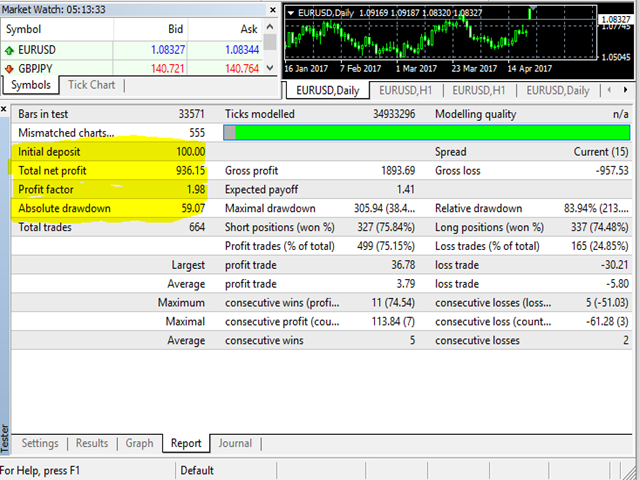Click the down-arrow icon beside GBPJPY
The width and height of the screenshot is (640, 480).
(9, 68)
